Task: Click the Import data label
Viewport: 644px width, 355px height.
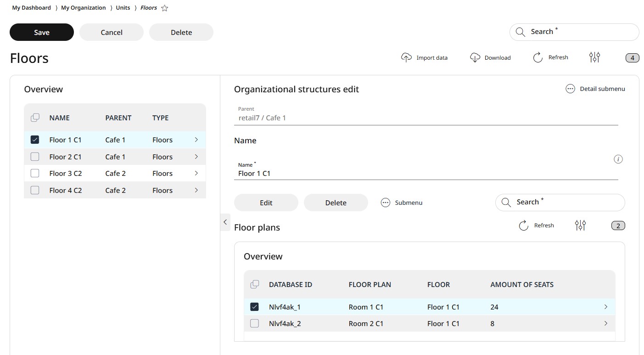Action: click(432, 58)
